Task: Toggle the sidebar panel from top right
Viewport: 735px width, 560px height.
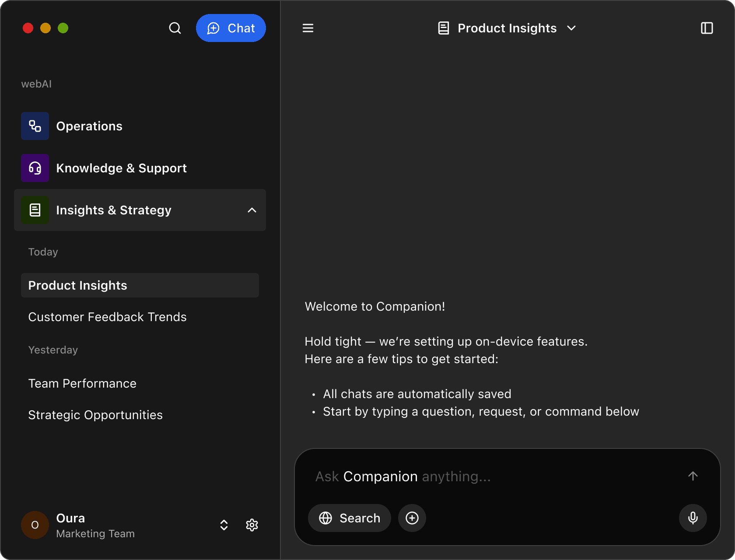Action: click(x=707, y=28)
